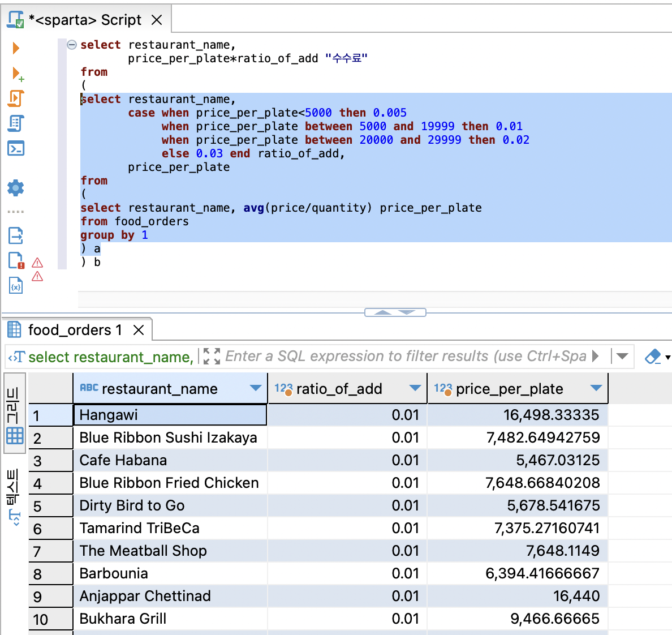Show the error log page icon
The image size is (672, 635).
click(x=16, y=260)
